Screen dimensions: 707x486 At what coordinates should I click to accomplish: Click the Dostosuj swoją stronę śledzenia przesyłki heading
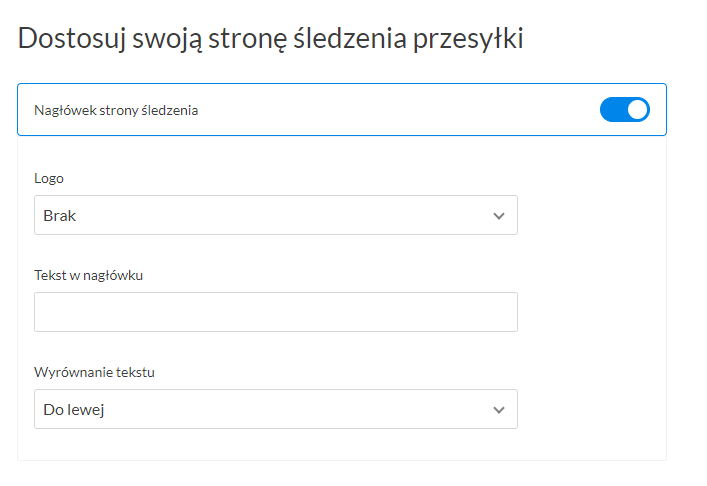271,39
